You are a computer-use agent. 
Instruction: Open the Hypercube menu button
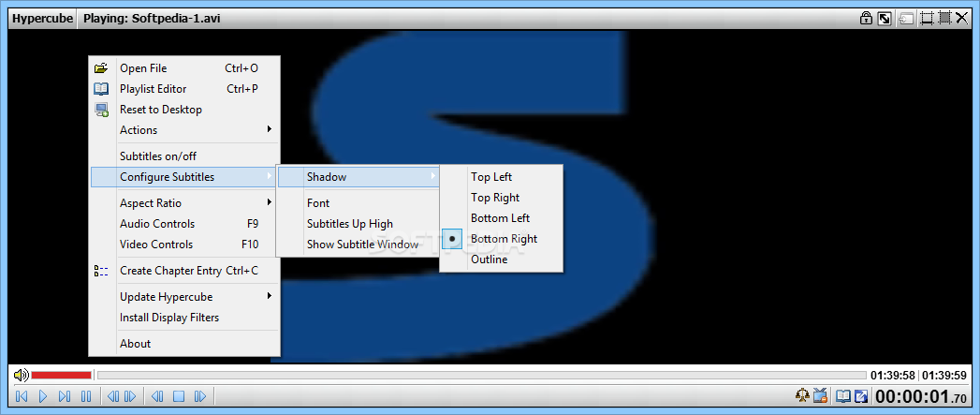(42, 19)
